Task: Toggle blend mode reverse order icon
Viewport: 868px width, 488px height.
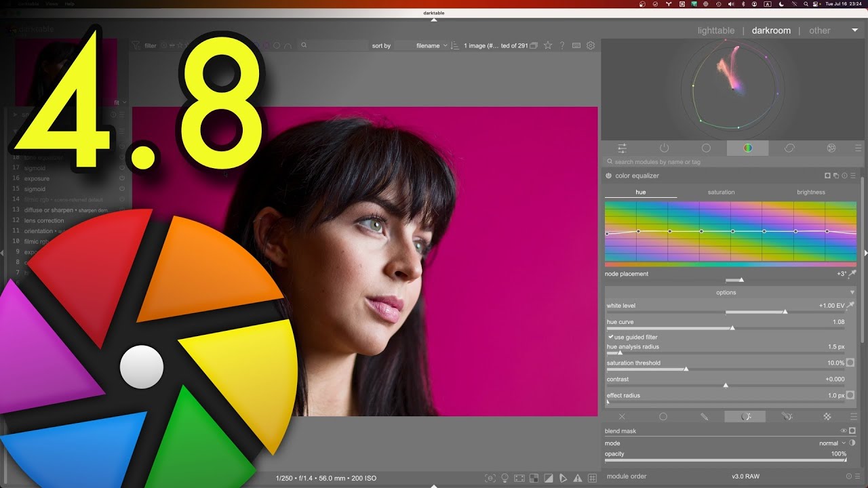Action: pyautogui.click(x=852, y=443)
